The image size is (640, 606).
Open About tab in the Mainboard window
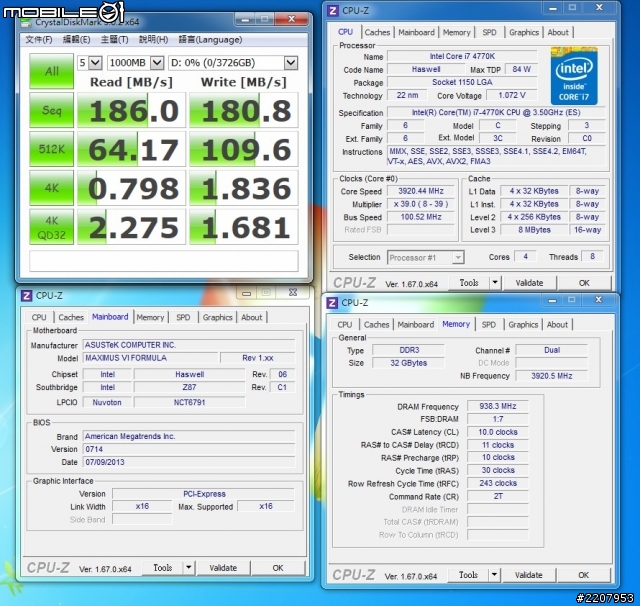click(x=251, y=317)
